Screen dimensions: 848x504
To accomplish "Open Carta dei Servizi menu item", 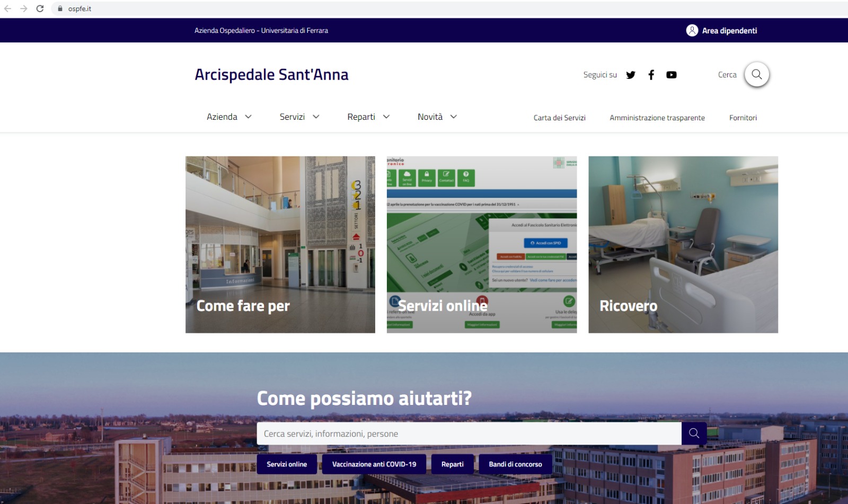I will point(559,118).
